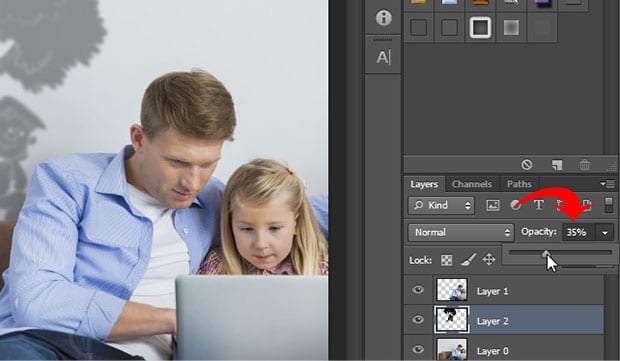Filter layers by pixel image icon
Screen dimensions: 620x361
click(x=493, y=205)
